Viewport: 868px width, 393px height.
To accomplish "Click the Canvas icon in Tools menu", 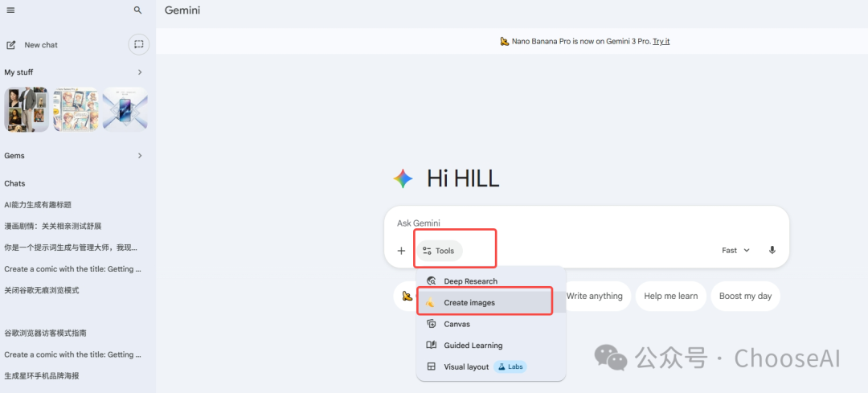I will click(x=432, y=324).
